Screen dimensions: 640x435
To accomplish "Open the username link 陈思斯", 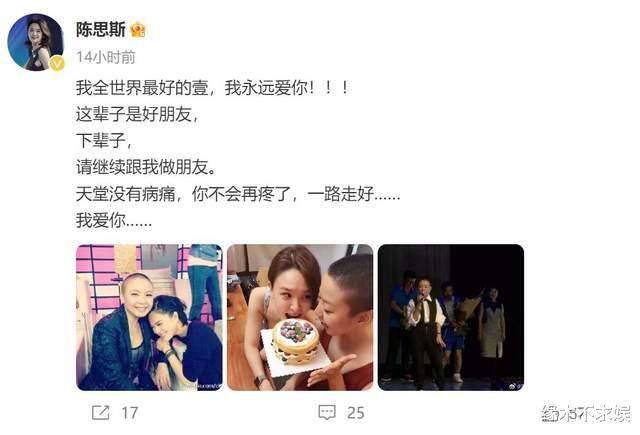I will [x=100, y=29].
